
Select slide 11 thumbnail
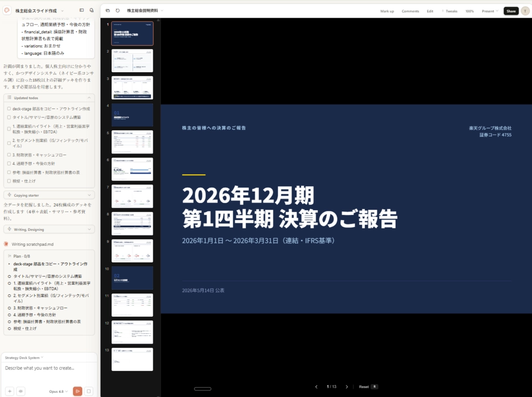[x=132, y=305]
